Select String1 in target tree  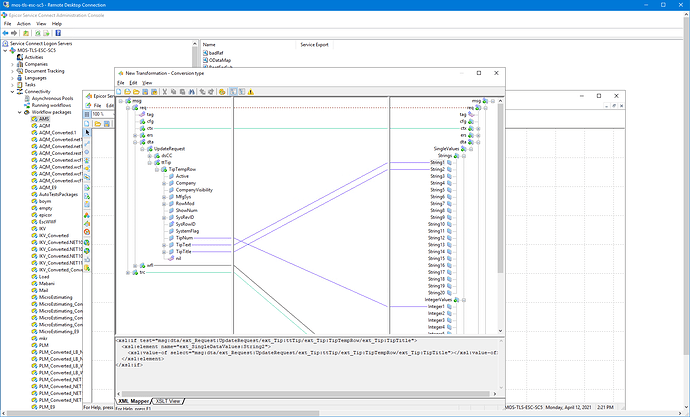tap(437, 162)
